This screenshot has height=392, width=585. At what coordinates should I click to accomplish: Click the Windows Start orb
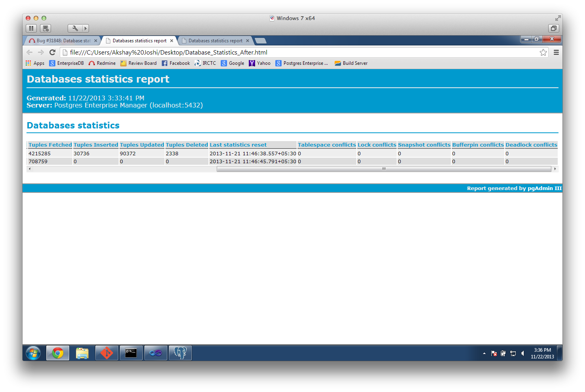[33, 353]
